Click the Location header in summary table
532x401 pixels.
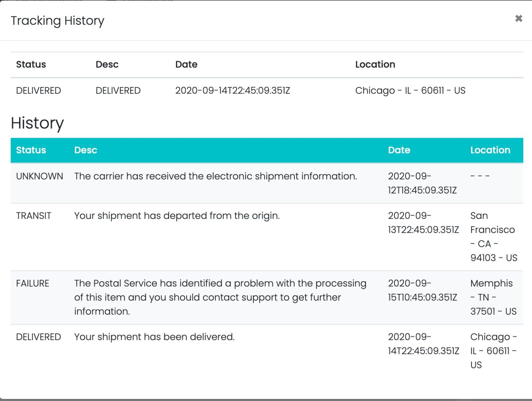[375, 64]
